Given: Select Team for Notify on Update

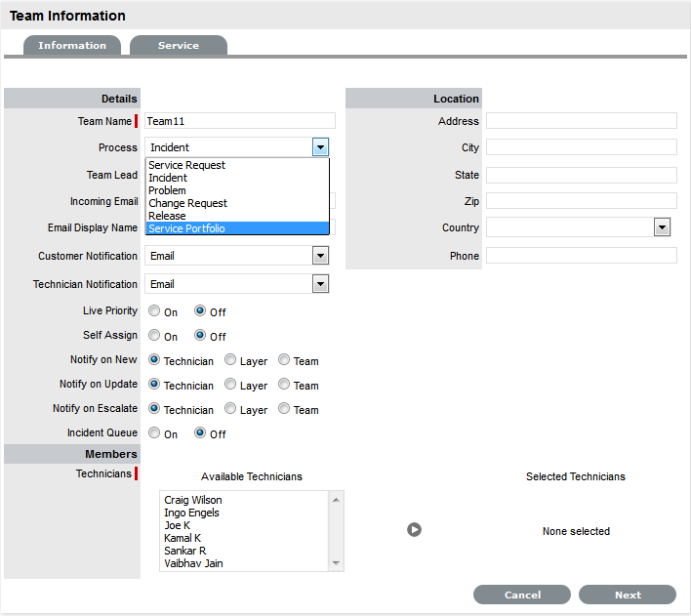Looking at the screenshot, I should coord(284,385).
